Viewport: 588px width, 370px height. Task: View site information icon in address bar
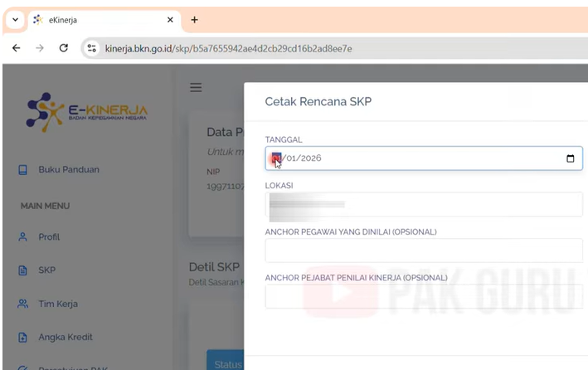tap(91, 48)
